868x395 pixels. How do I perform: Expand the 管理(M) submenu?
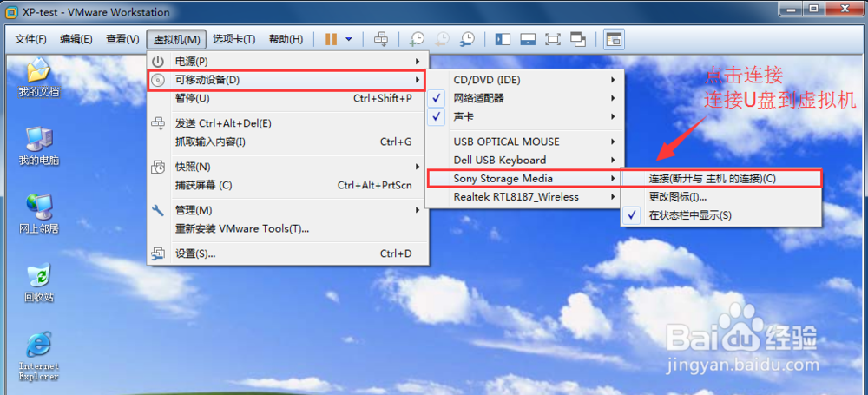pyautogui.click(x=287, y=210)
